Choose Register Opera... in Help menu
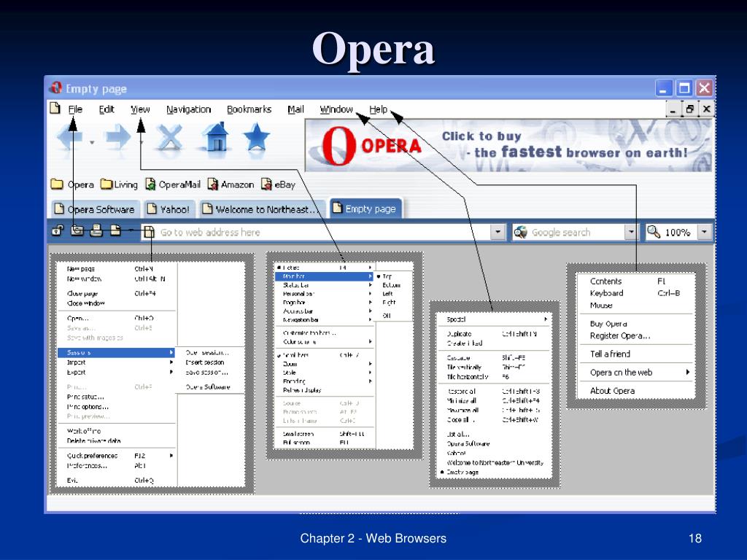This screenshot has width=747, height=560. (636, 335)
